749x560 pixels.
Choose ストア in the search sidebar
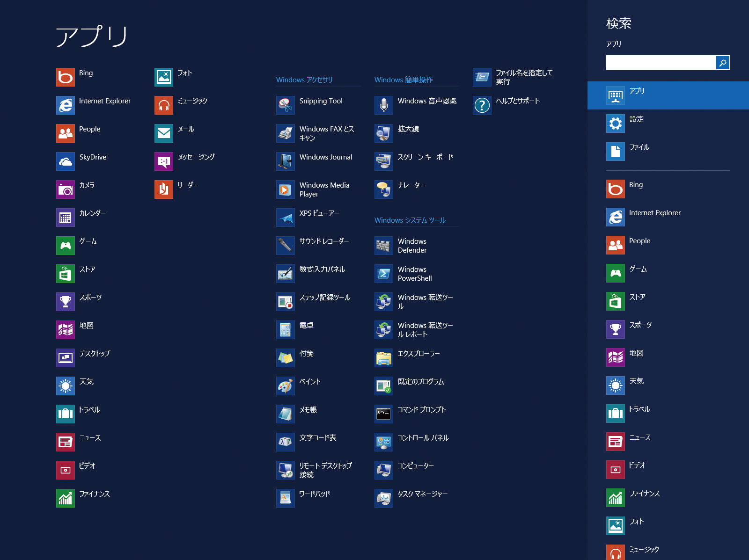pyautogui.click(x=668, y=301)
